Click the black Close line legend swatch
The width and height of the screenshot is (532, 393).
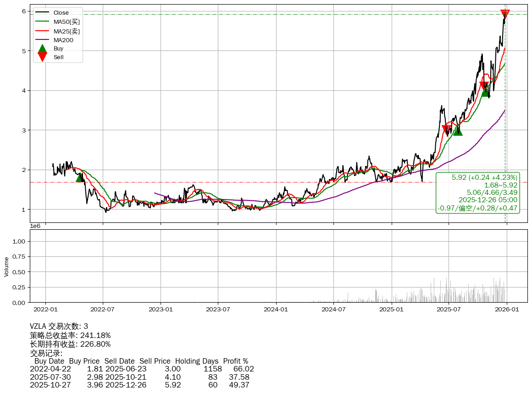(42, 13)
